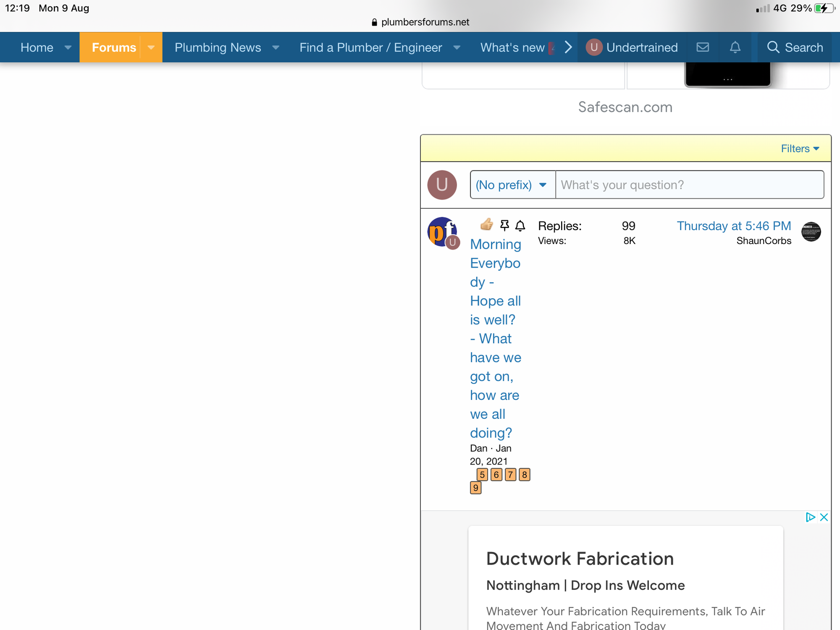Open the Undertrained account menu
The width and height of the screenshot is (840, 630).
[632, 47]
